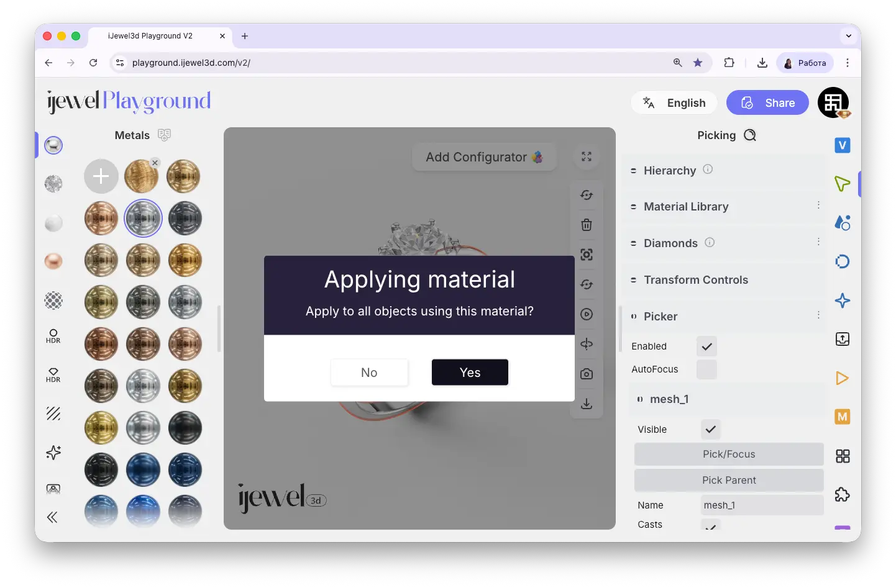Toggle the mesh_1 Visible checkbox
Screen dimensions: 896x588
710,429
